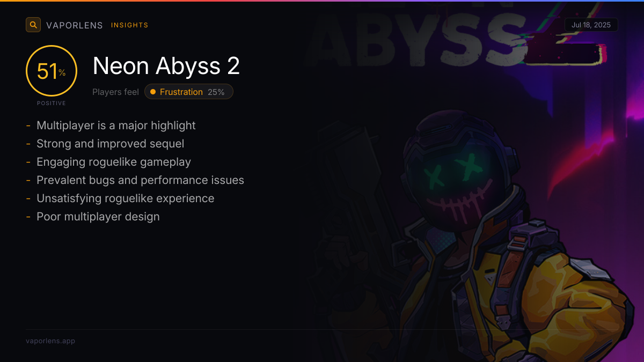The height and width of the screenshot is (362, 644).
Task: Select the VAPORLENS brand name
Action: (x=75, y=25)
